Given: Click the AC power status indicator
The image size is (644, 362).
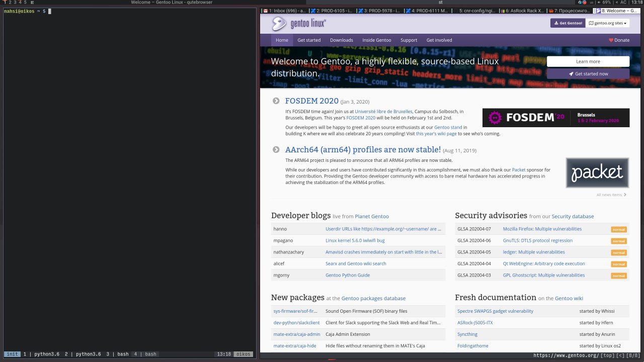Looking at the screenshot, I should tap(621, 3).
